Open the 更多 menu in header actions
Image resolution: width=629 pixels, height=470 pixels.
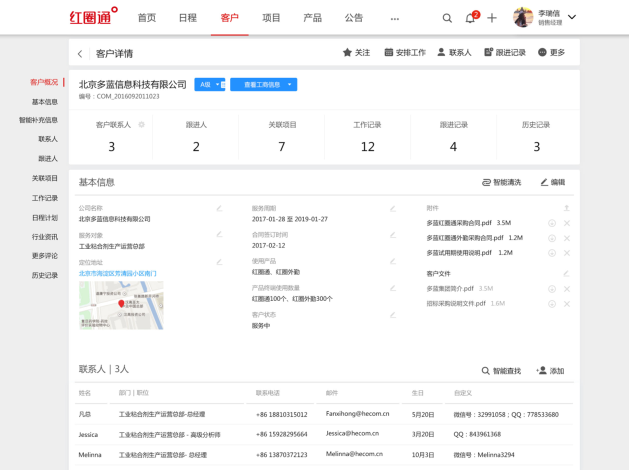pos(551,52)
